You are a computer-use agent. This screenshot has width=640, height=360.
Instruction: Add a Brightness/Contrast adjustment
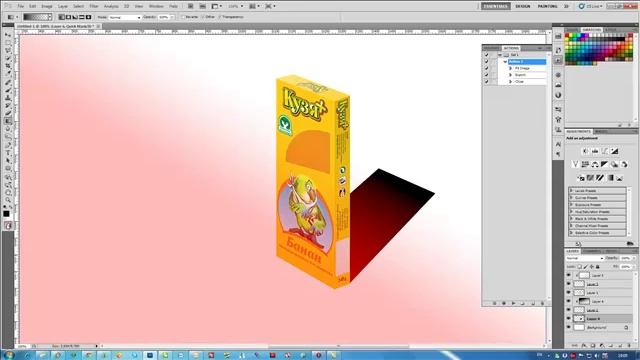[x=585, y=151]
